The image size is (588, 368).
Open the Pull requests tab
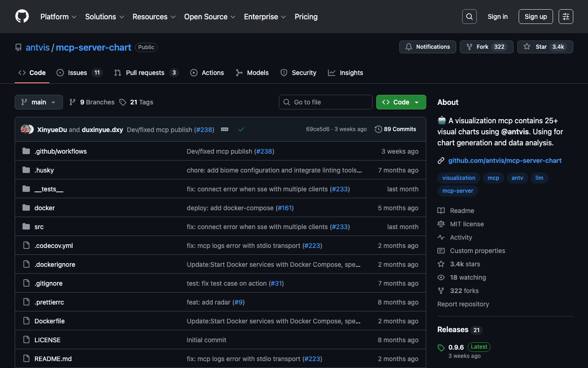pyautogui.click(x=145, y=73)
